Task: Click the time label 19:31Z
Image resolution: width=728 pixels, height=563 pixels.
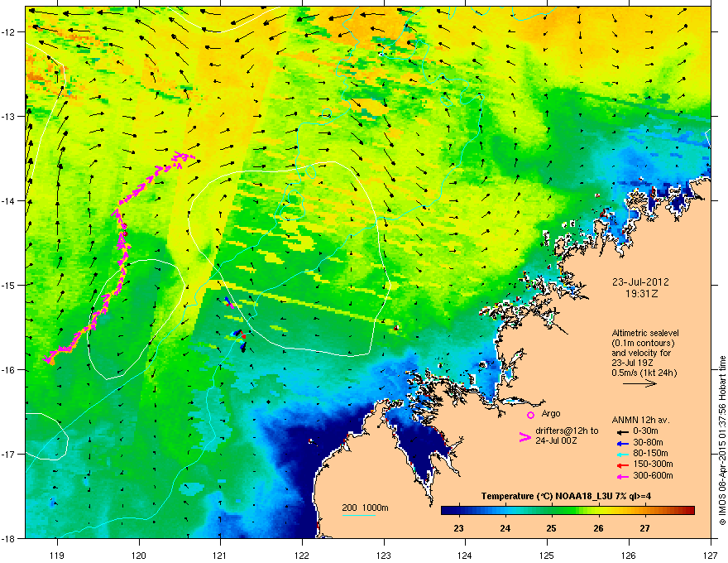Action: click(x=641, y=294)
